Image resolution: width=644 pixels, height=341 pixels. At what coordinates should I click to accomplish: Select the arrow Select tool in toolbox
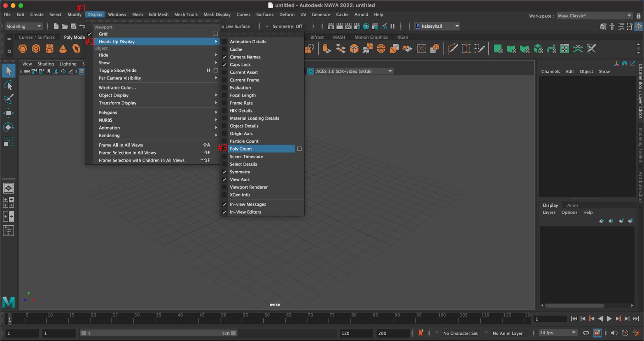tap(8, 71)
